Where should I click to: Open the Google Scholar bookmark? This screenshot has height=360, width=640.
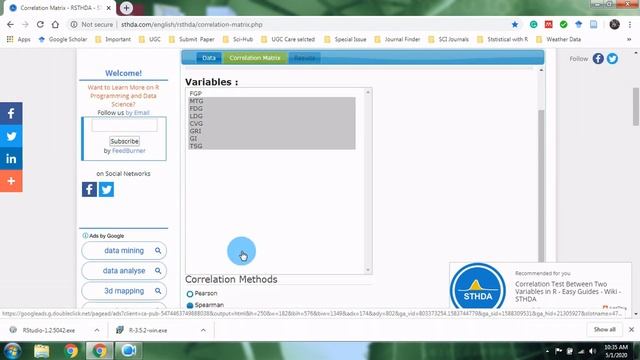point(63,39)
